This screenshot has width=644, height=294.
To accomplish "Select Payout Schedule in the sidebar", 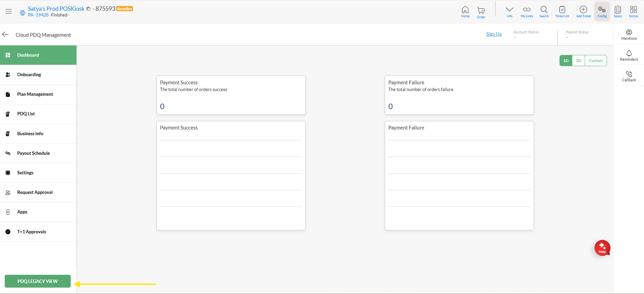I will [x=34, y=153].
